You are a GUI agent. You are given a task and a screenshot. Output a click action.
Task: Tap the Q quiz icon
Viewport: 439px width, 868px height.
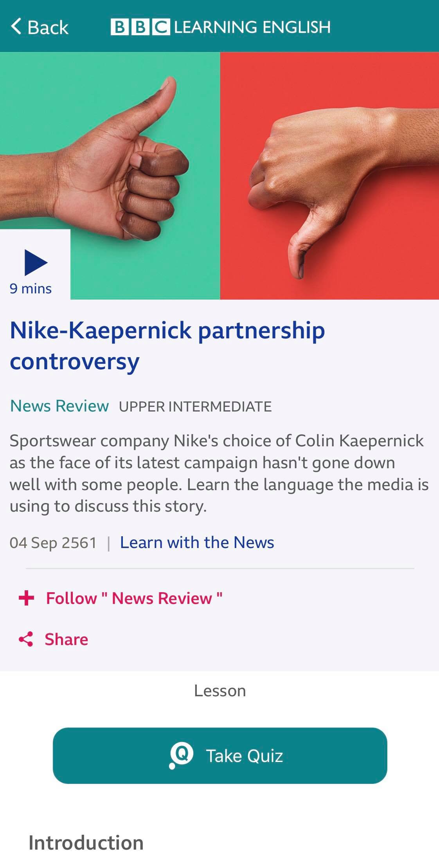181,755
